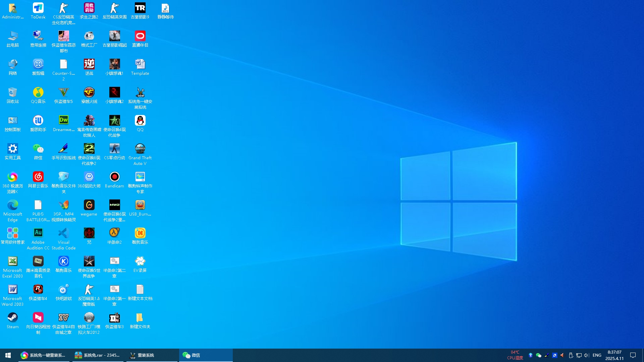
Task: Click the Dreamweaver desktop icon
Action: point(63,121)
